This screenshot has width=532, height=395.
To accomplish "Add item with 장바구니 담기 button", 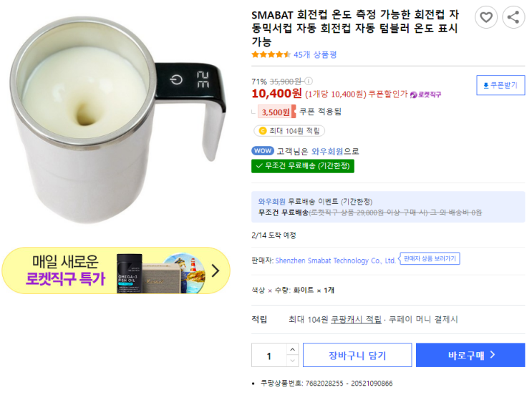I will click(357, 355).
